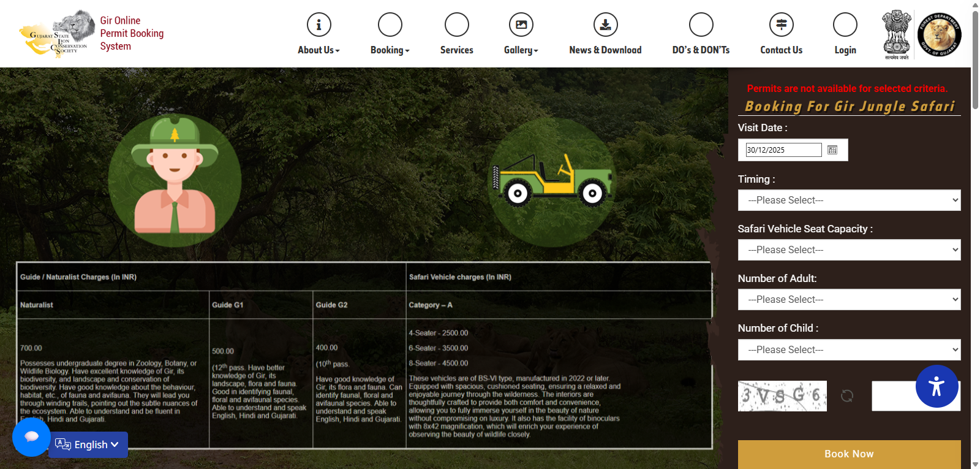Image resolution: width=980 pixels, height=469 pixels.
Task: Open the Services menu item
Action: [x=456, y=50]
